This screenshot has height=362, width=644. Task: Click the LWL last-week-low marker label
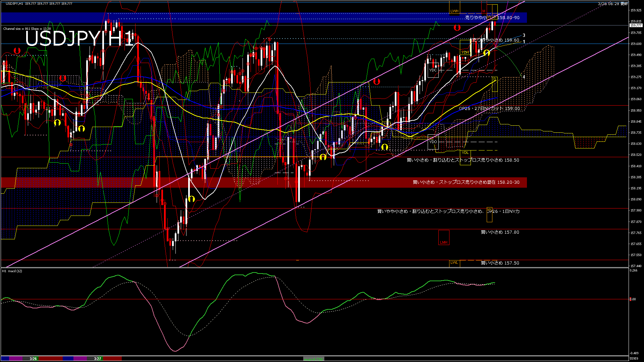(x=454, y=263)
